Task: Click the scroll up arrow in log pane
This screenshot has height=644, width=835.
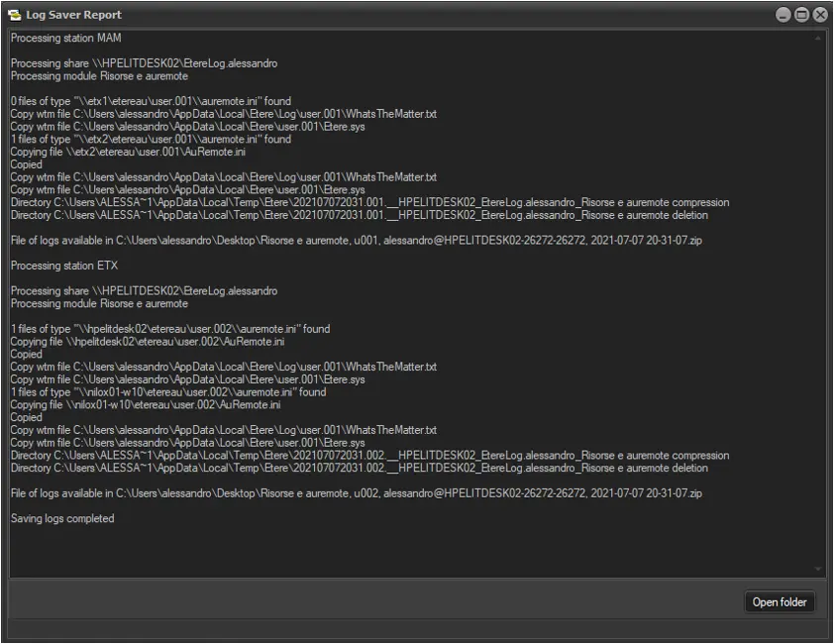Action: (818, 39)
